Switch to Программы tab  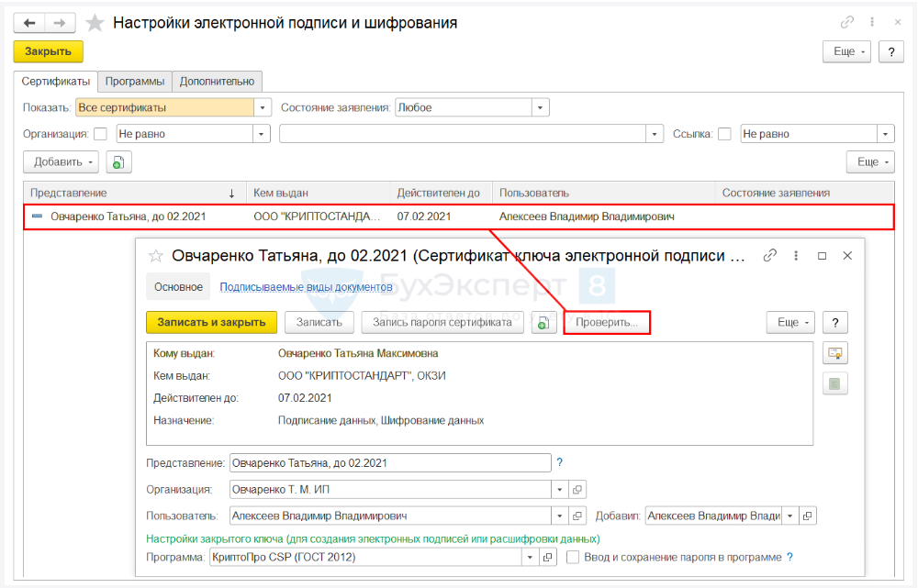point(135,82)
